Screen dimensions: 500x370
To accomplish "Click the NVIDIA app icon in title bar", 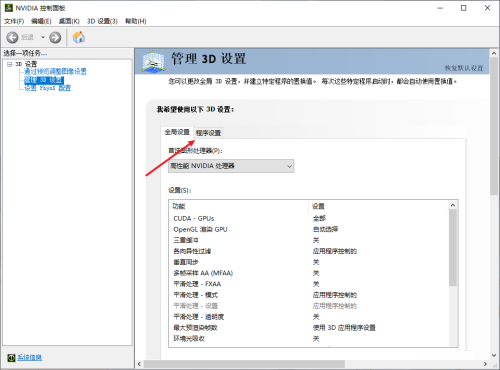I will pos(8,8).
